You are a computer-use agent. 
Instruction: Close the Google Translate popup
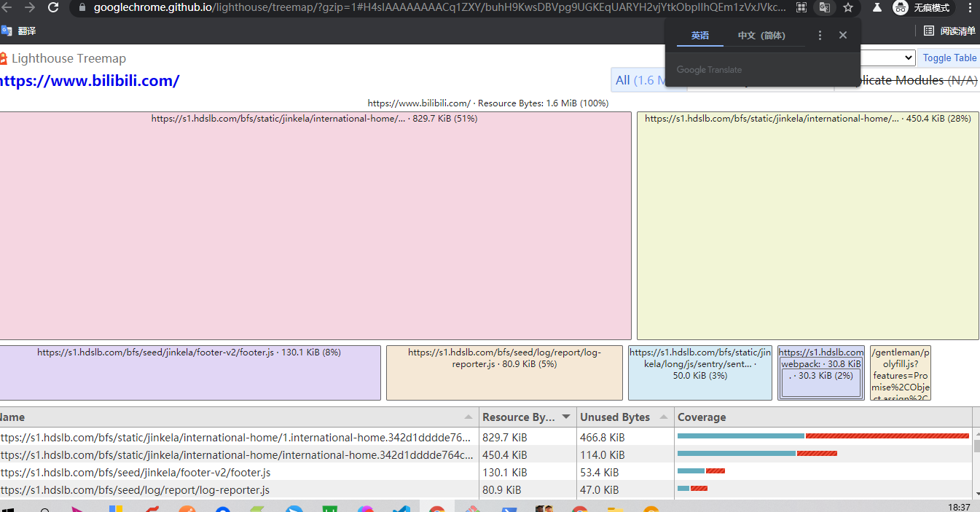[843, 35]
